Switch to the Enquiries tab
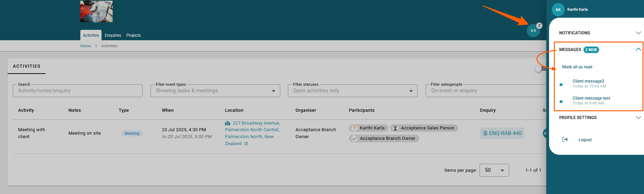Viewport: 644px width, 194px height. tap(113, 35)
